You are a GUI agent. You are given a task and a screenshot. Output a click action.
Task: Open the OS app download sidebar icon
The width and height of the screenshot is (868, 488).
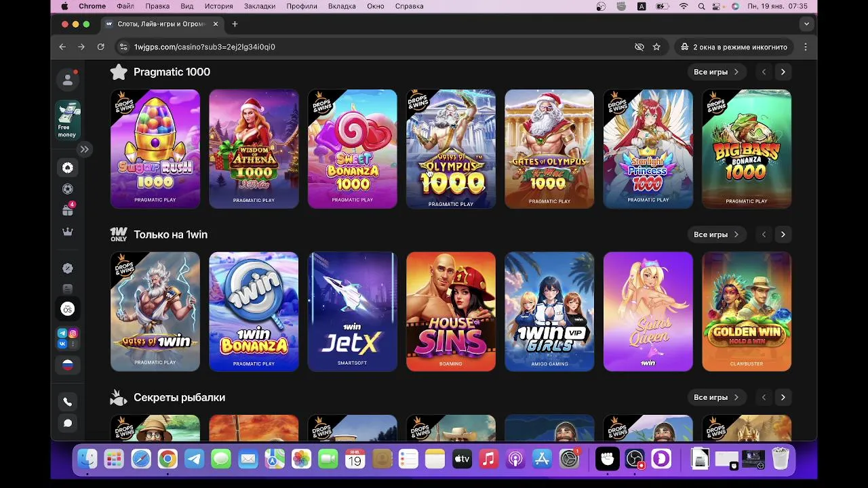pos(68,309)
